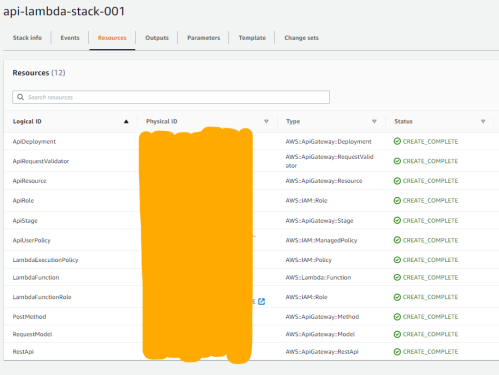Click the green check icon for RestApi status
Image resolution: width=499 pixels, height=375 pixels.
[x=397, y=352]
